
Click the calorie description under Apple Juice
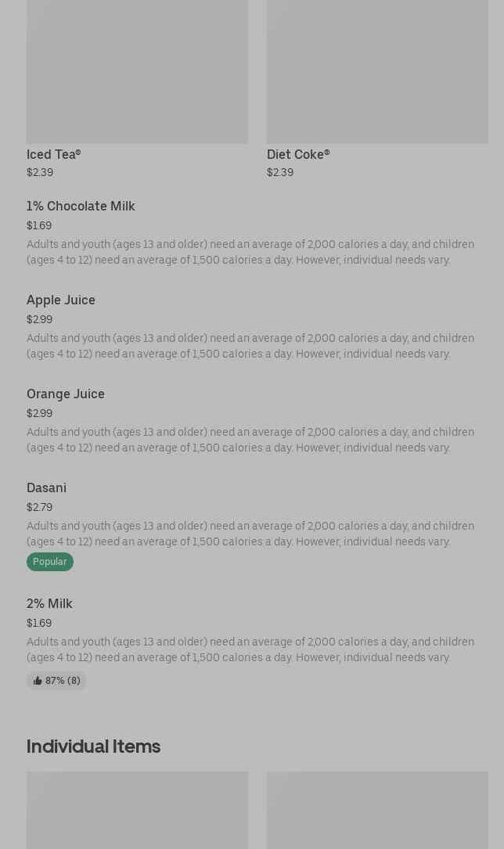[250, 347]
